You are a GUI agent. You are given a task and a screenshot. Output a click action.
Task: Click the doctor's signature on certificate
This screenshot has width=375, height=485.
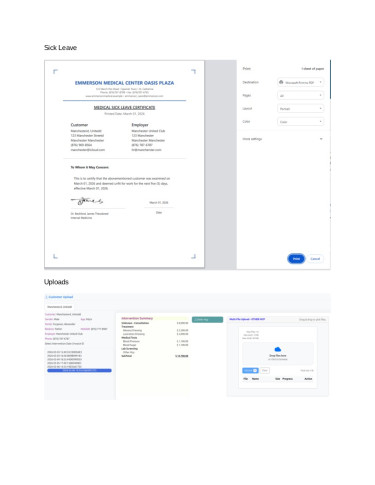pos(87,201)
